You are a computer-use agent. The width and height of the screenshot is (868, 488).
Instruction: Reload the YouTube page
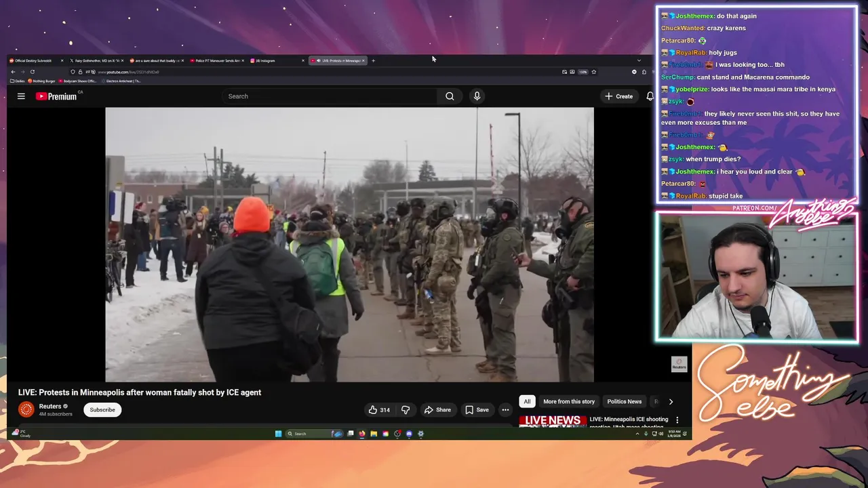pos(32,72)
